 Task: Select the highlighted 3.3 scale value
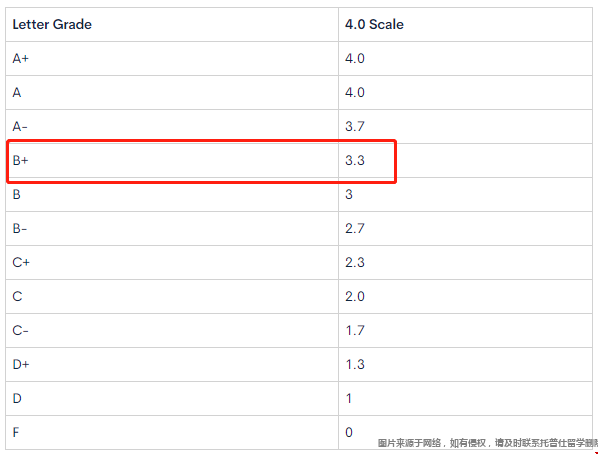click(x=355, y=160)
